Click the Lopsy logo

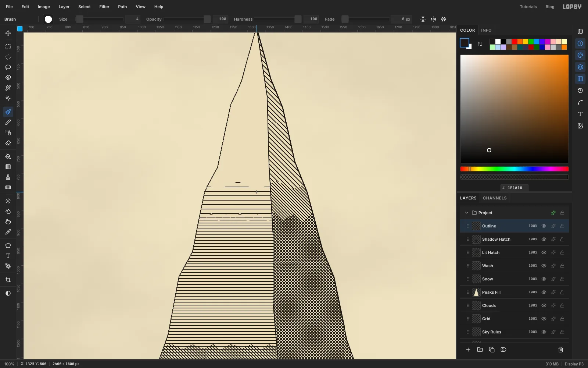click(x=572, y=7)
